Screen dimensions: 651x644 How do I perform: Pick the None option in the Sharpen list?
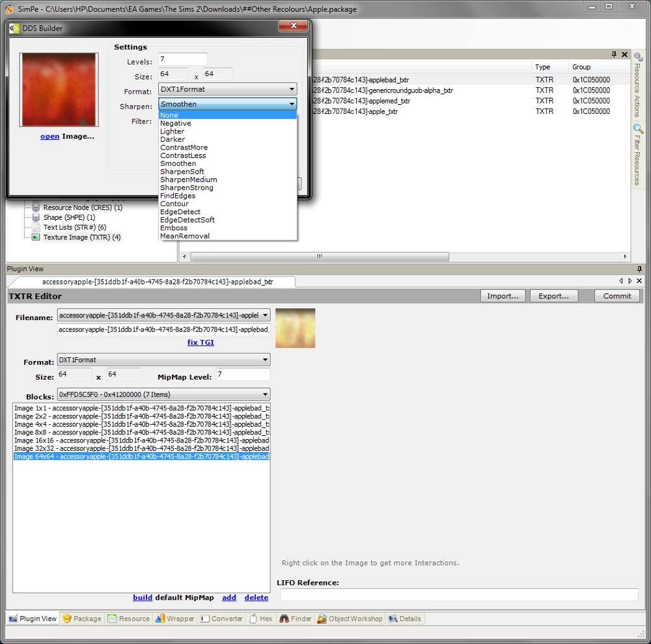[169, 115]
